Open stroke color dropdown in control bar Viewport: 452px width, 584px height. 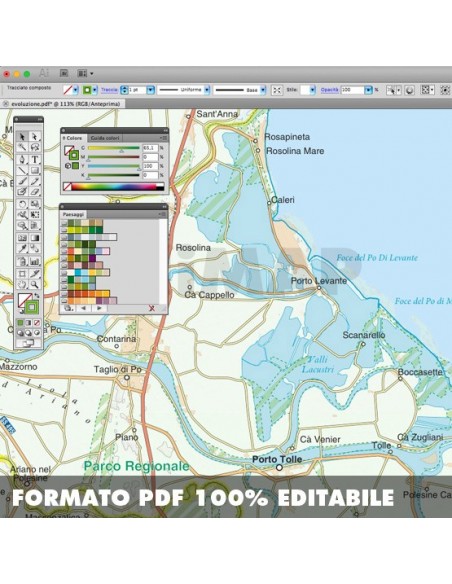pyautogui.click(x=95, y=90)
